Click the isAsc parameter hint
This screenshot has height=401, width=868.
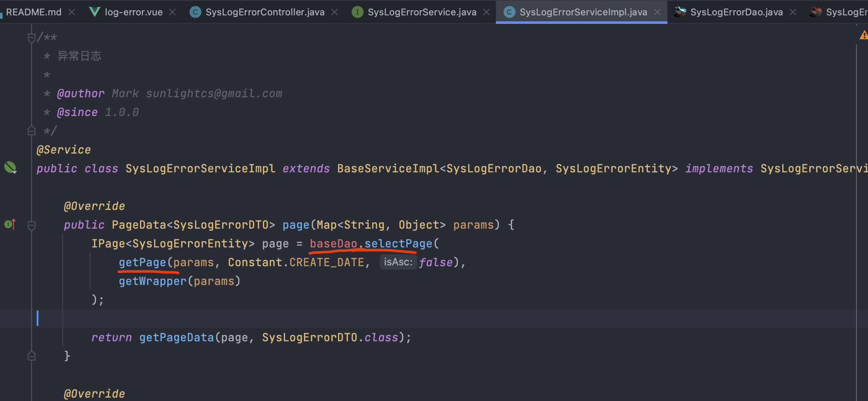[x=398, y=262]
